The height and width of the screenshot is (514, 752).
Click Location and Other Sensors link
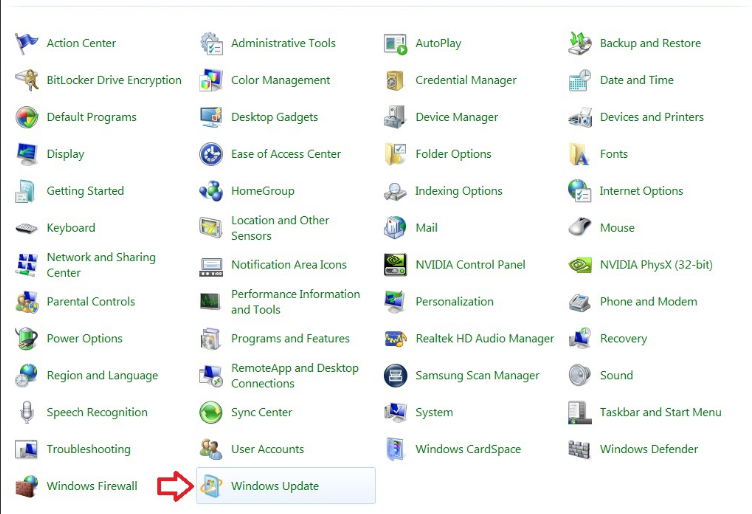(x=280, y=228)
